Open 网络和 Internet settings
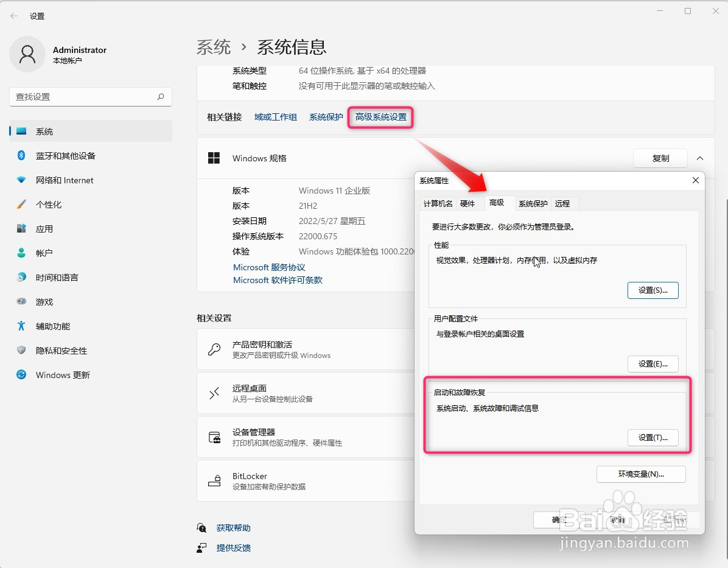This screenshot has height=568, width=728. [91, 180]
